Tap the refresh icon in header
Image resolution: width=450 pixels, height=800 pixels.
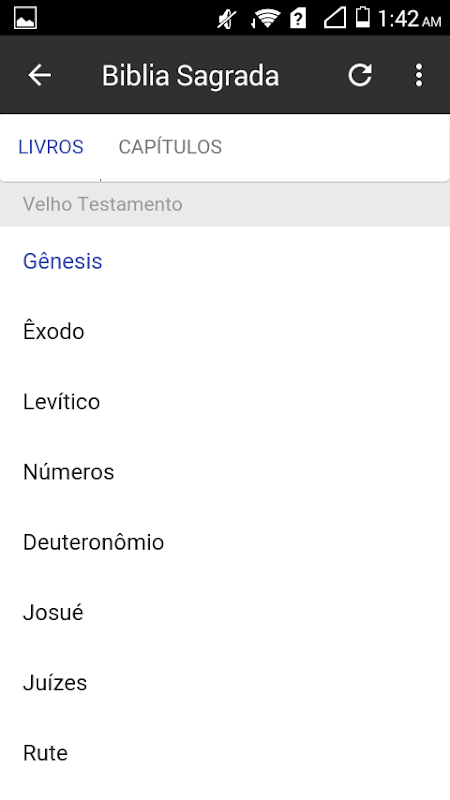[x=360, y=76]
